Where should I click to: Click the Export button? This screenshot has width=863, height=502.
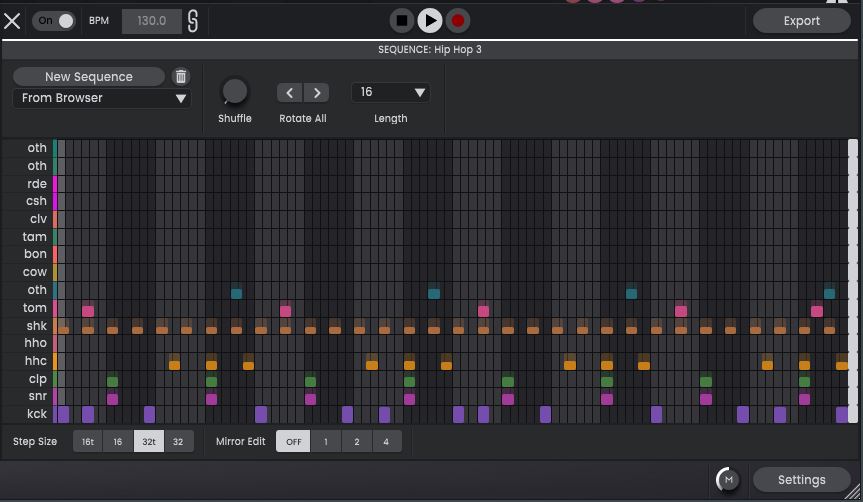801,21
